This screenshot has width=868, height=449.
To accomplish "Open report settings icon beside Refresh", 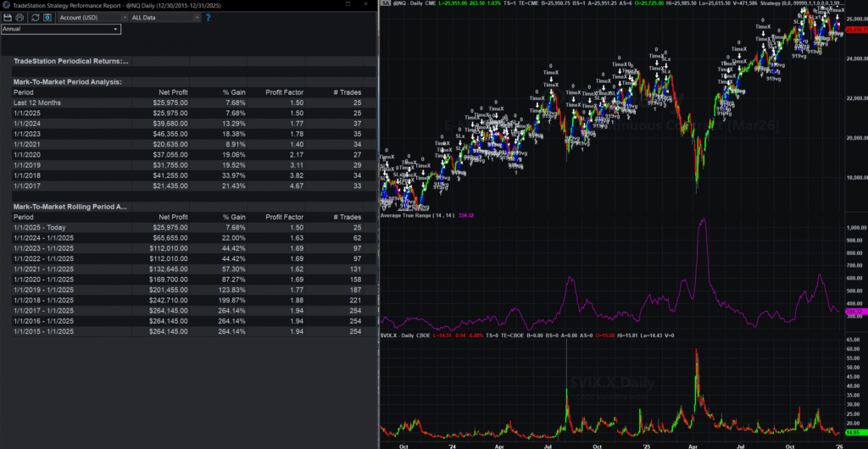I will 47,17.
